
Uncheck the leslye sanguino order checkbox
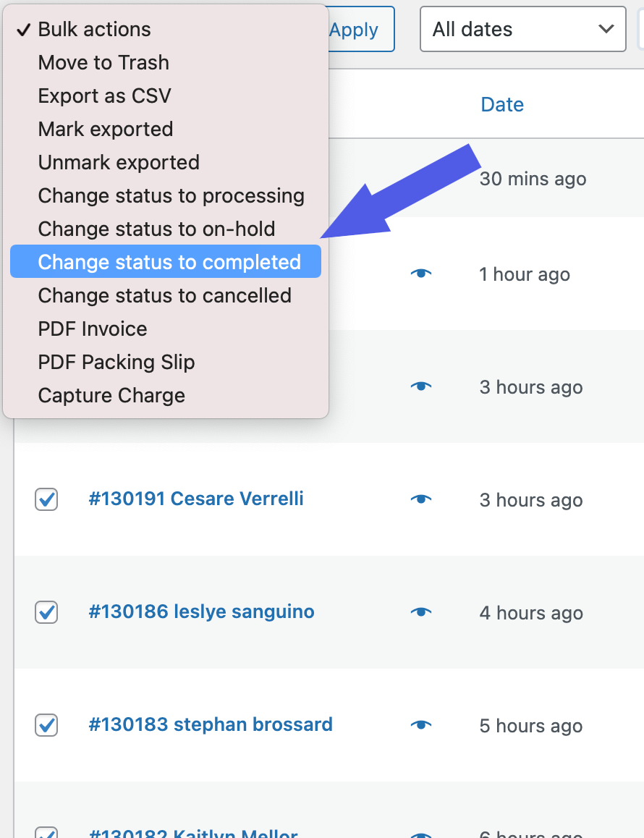click(x=46, y=612)
